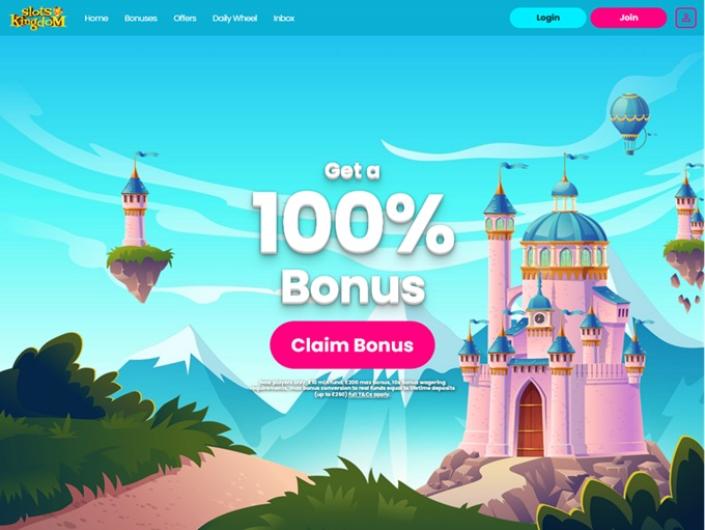Screen dimensions: 705x530
Task: Select Offers in the navigation bar
Action: coord(185,18)
